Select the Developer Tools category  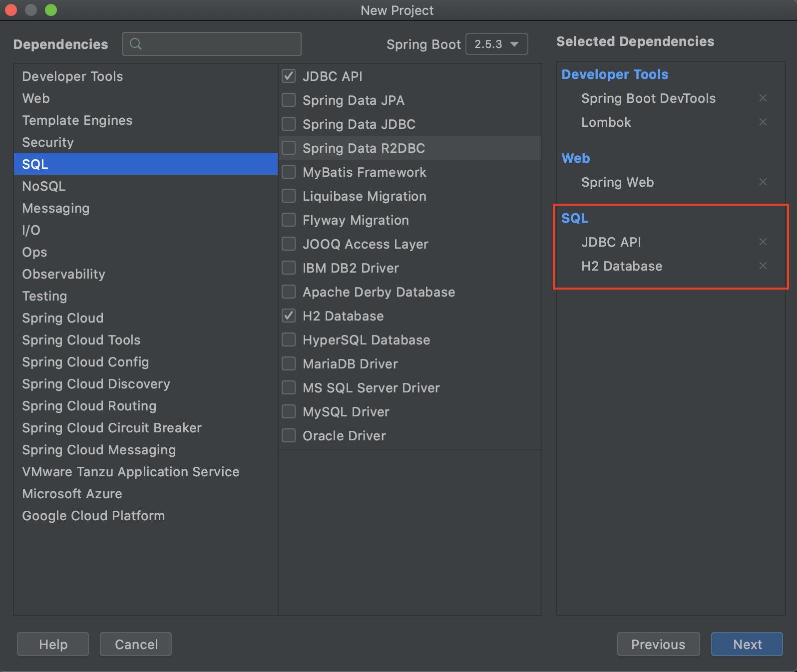[145, 76]
